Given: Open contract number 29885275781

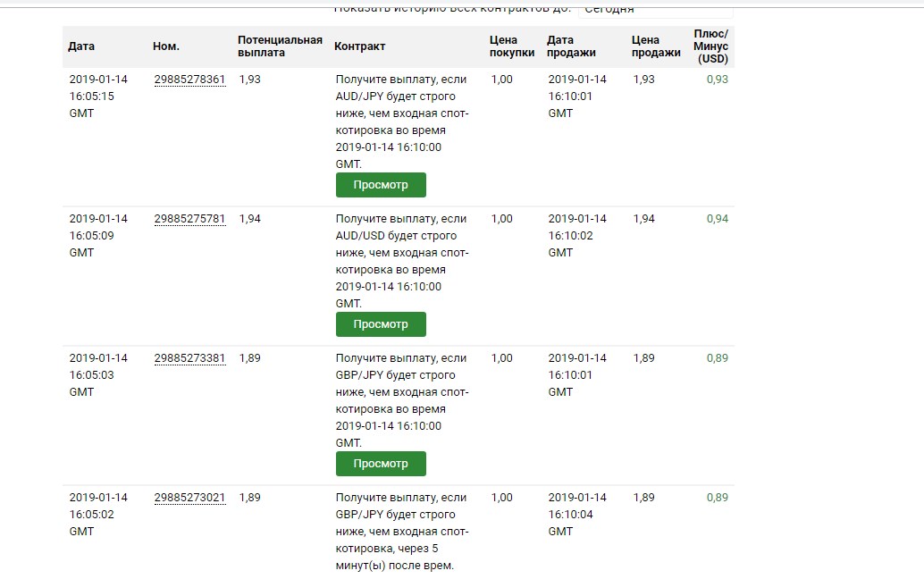Looking at the screenshot, I should point(189,219).
